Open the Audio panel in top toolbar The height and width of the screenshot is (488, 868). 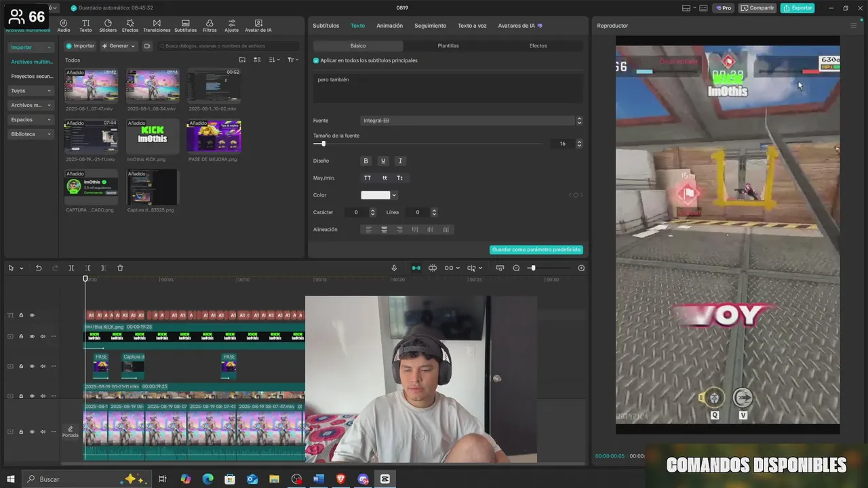click(x=64, y=26)
